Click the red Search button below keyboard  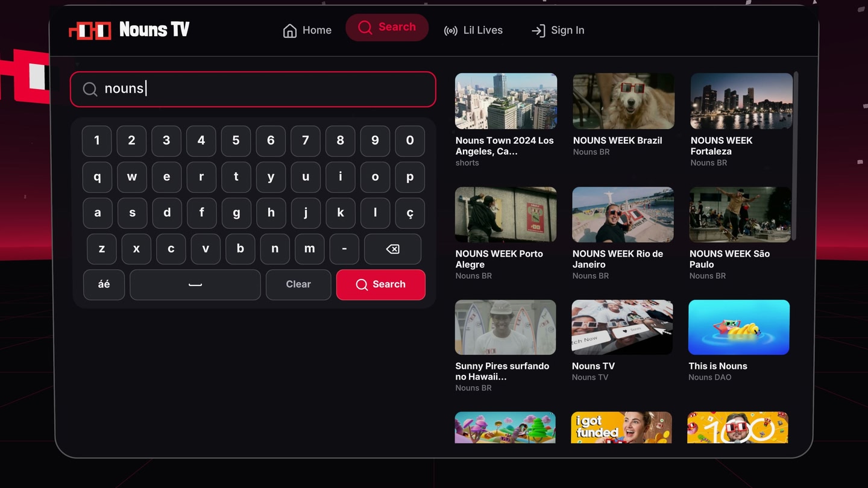point(381,284)
